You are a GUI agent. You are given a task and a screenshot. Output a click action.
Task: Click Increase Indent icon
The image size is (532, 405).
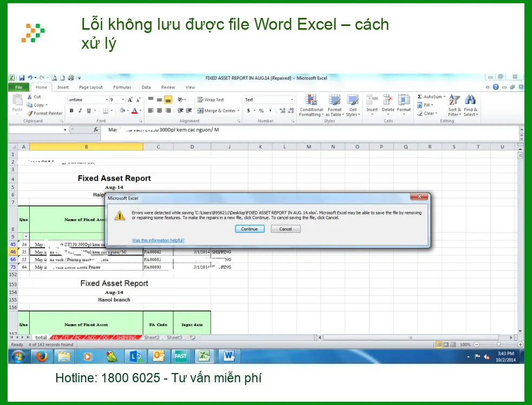point(189,110)
